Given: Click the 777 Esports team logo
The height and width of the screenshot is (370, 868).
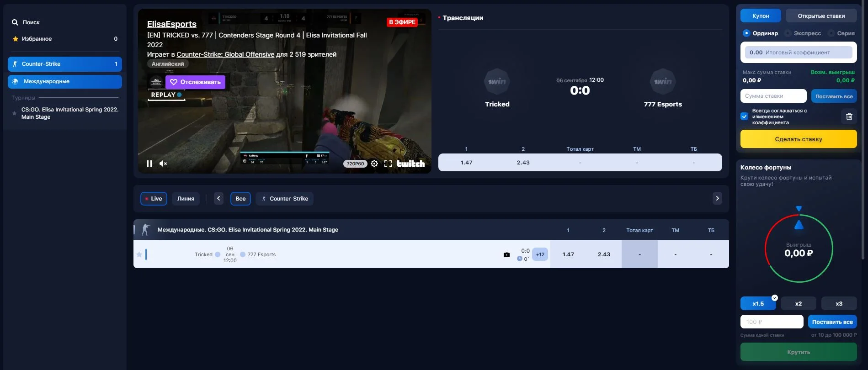Looking at the screenshot, I should coord(663,81).
